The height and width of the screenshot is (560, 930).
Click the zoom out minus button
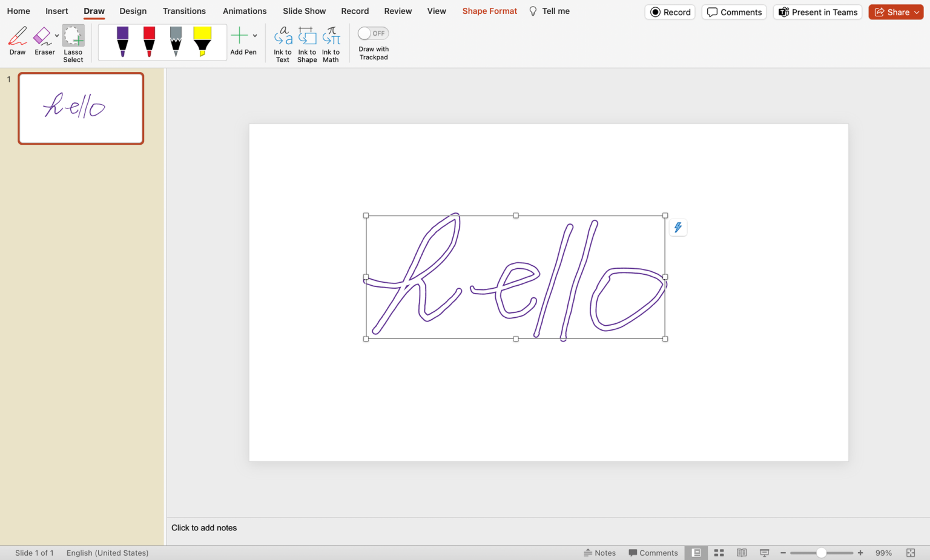pos(783,553)
